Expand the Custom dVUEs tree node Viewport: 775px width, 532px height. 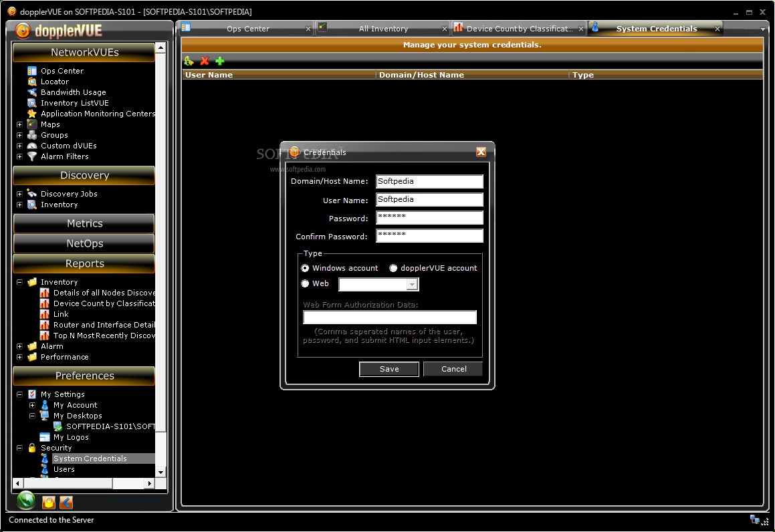coord(20,146)
